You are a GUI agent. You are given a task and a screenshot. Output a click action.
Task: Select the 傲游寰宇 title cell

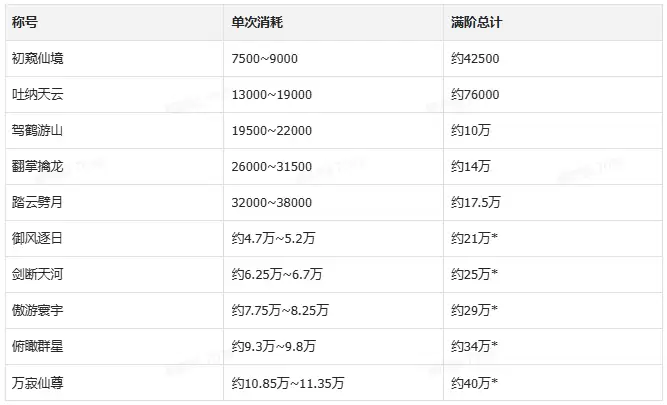[114, 311]
